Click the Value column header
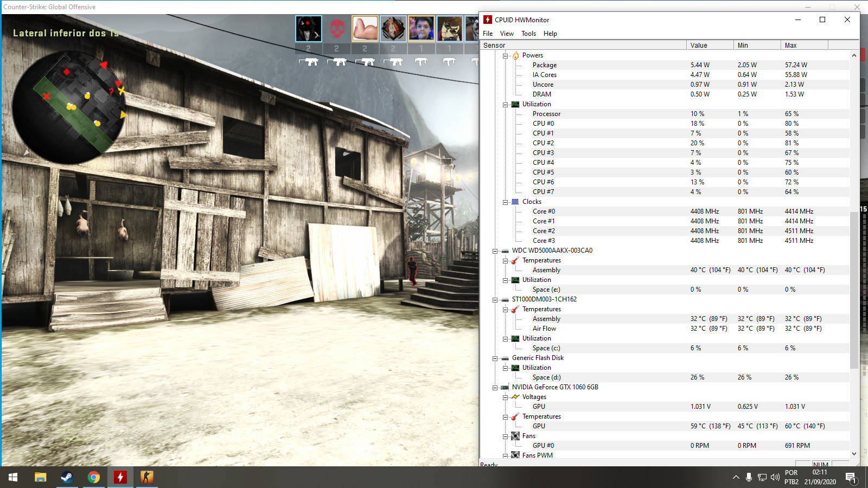The width and height of the screenshot is (868, 488). 710,45
